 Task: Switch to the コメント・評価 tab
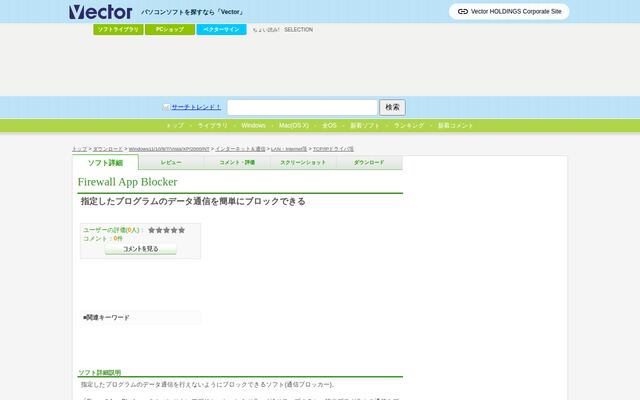pyautogui.click(x=237, y=162)
